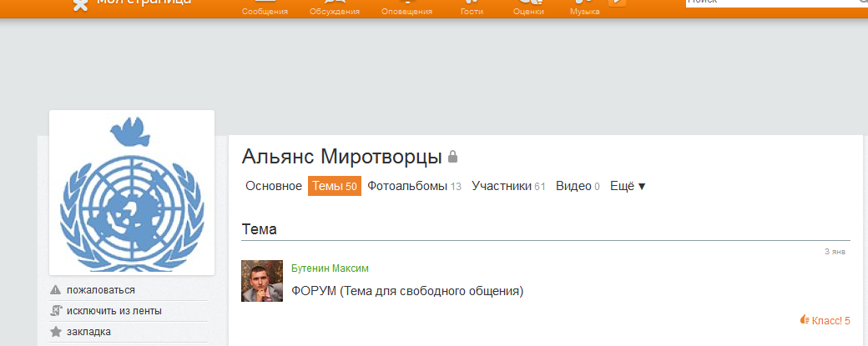Click the search field in the header
This screenshot has height=346, width=868.
(777, 2)
